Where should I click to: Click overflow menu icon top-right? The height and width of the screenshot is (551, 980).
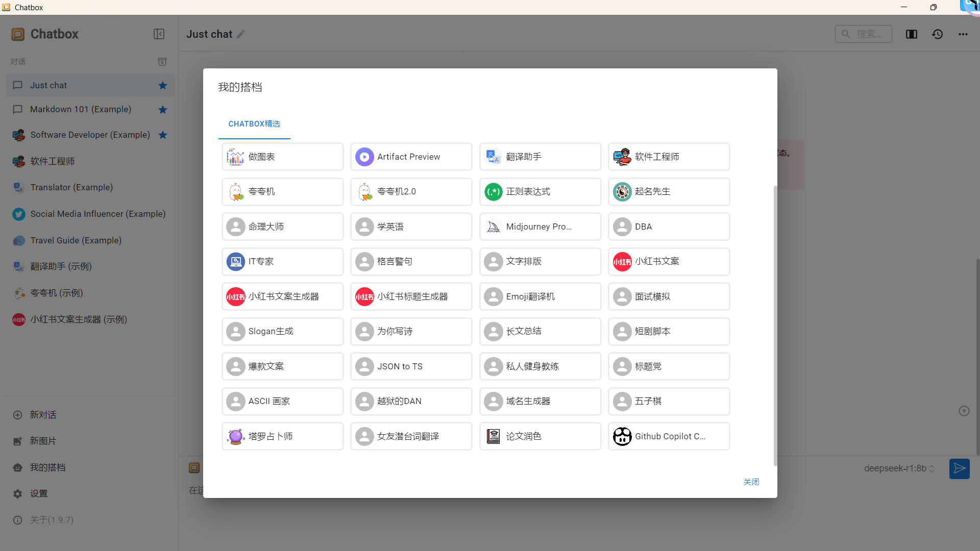pyautogui.click(x=963, y=34)
